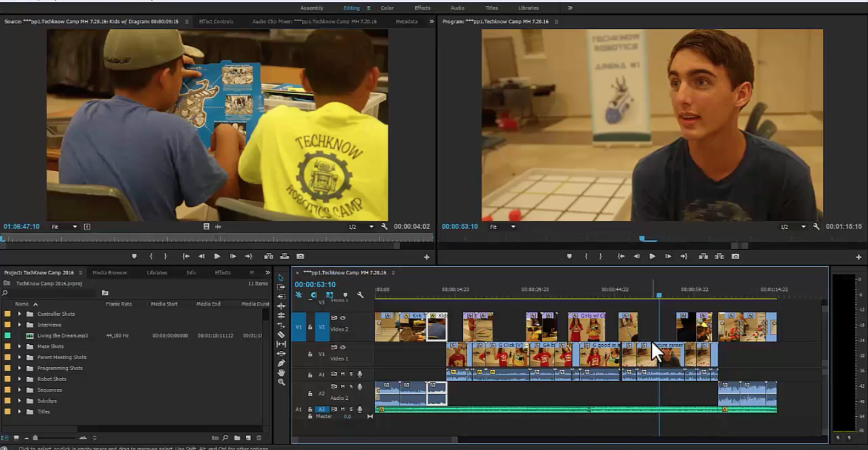Expand the Maze Shots bin
The width and height of the screenshot is (868, 450).
pyautogui.click(x=19, y=347)
